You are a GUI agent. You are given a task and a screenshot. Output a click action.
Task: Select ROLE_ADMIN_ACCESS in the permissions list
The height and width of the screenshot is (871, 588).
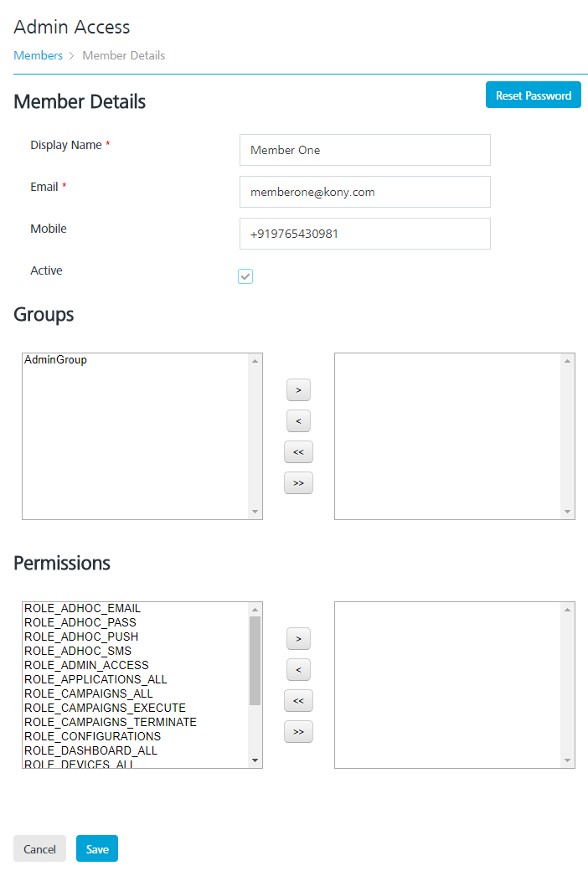(x=86, y=665)
